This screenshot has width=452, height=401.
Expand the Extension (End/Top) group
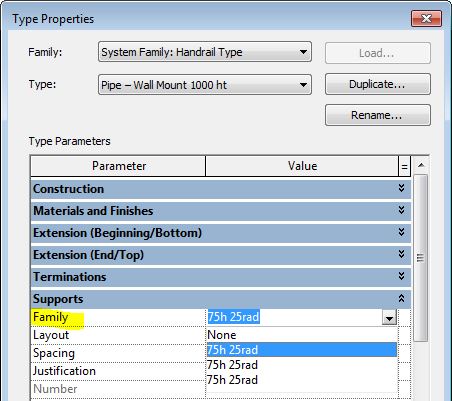[402, 254]
